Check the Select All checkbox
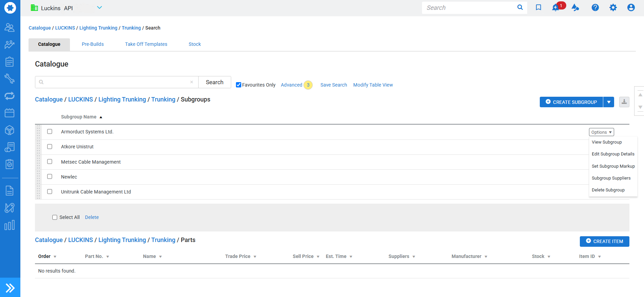The height and width of the screenshot is (297, 644). tap(55, 217)
